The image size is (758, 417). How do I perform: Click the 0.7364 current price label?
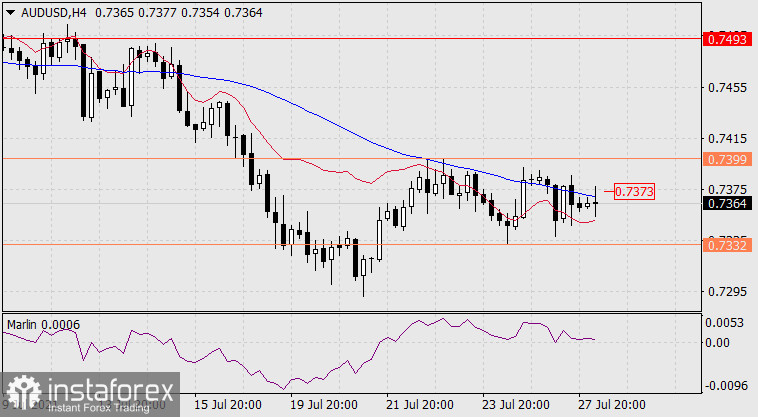point(726,203)
